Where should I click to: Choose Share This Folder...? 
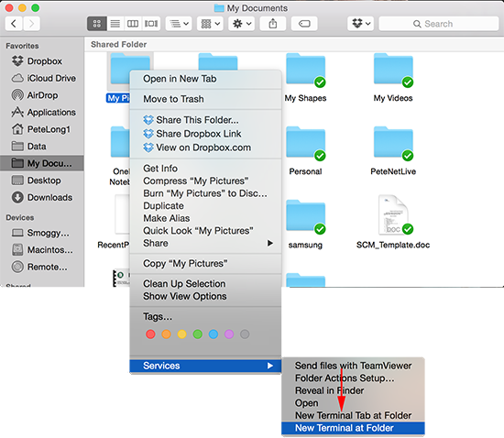[205, 120]
